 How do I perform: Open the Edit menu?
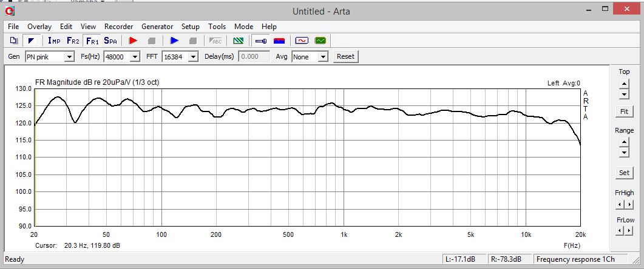[66, 27]
